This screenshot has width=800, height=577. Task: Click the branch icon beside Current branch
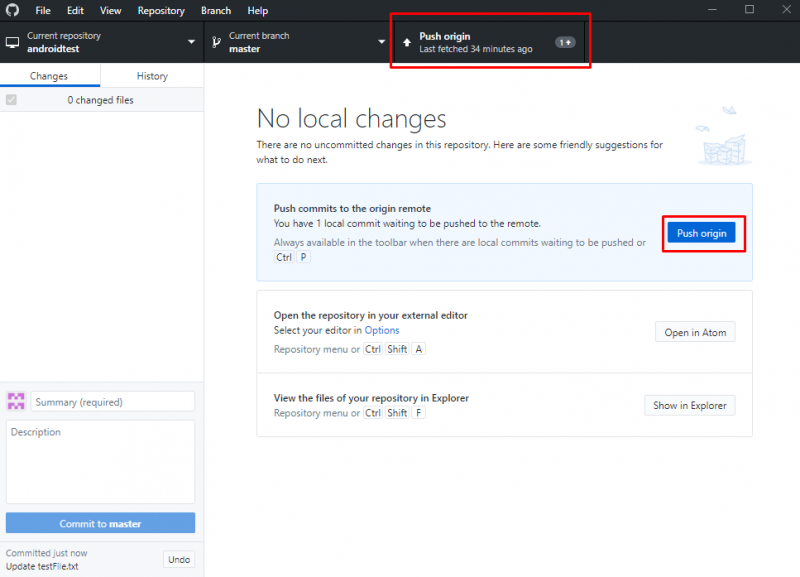click(x=216, y=42)
